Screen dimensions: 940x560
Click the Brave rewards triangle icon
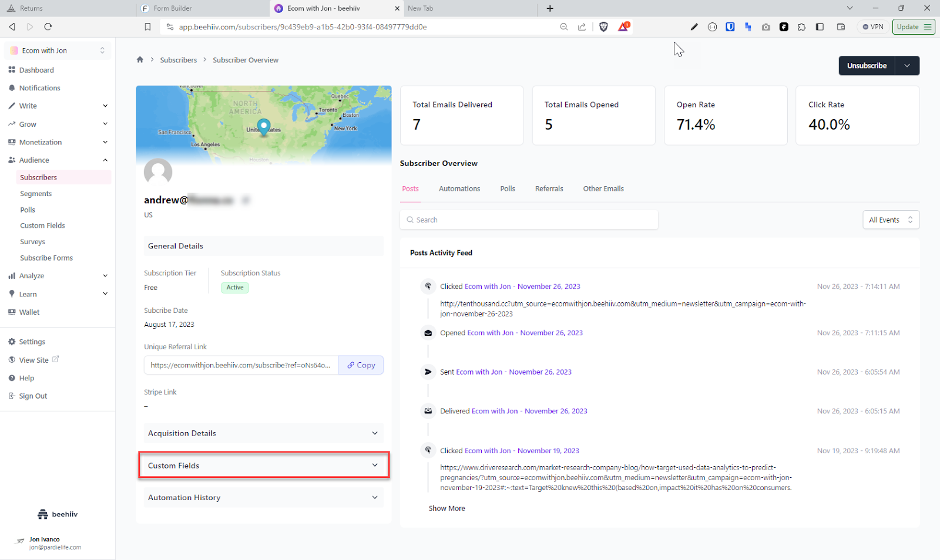point(623,27)
